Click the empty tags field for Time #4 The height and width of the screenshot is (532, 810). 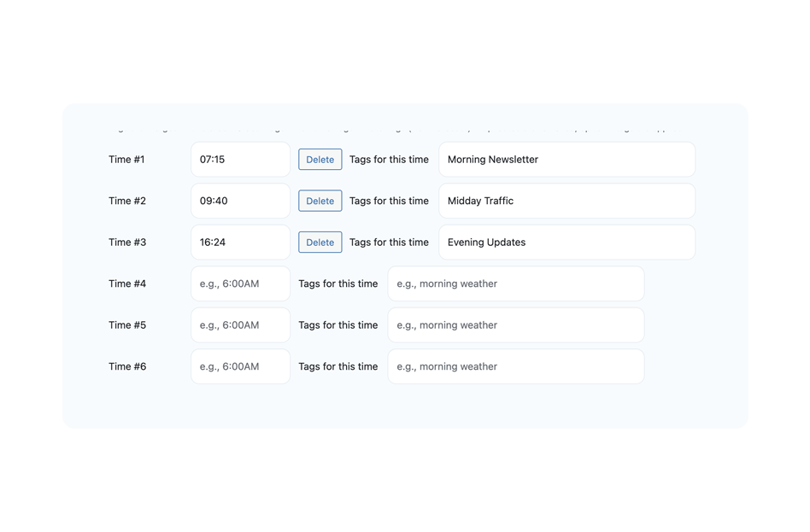pos(515,284)
